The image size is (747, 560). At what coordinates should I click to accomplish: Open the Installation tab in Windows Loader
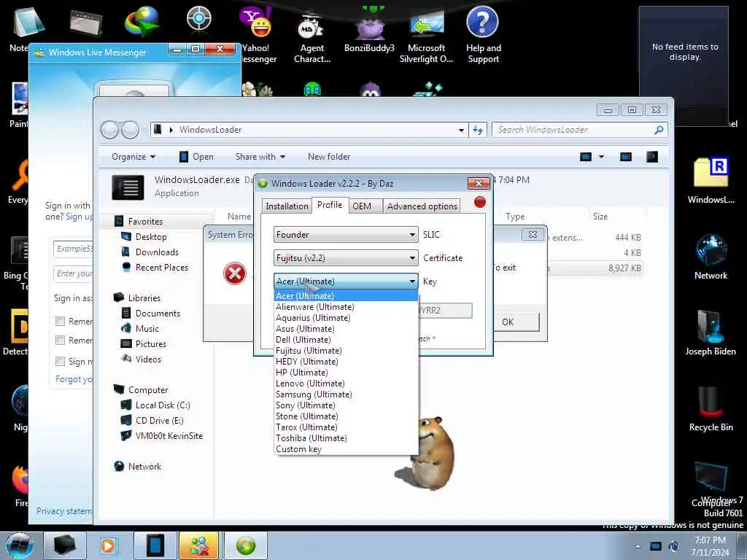pos(287,206)
